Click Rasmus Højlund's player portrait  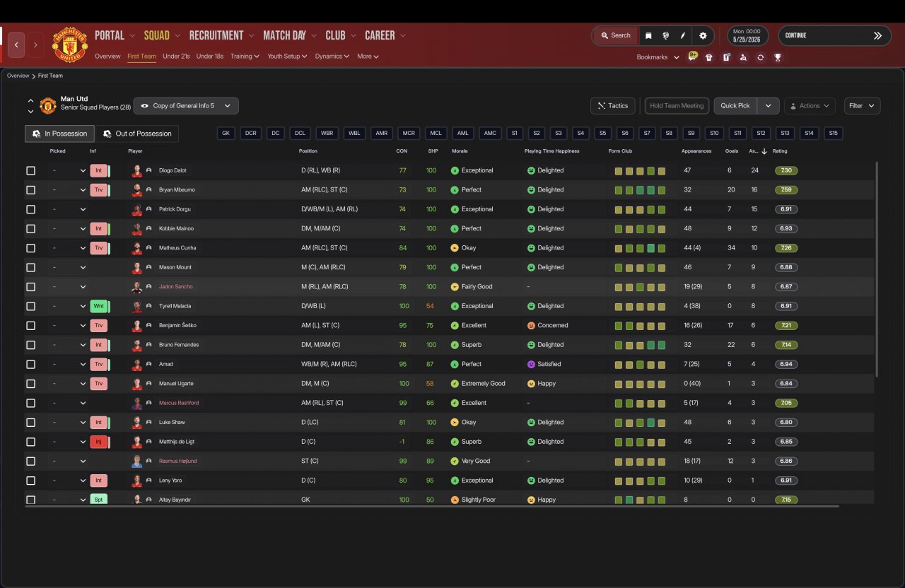[137, 461]
